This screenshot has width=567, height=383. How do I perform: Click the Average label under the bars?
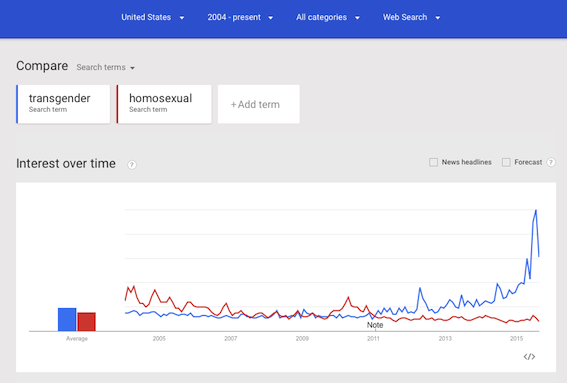point(77,339)
